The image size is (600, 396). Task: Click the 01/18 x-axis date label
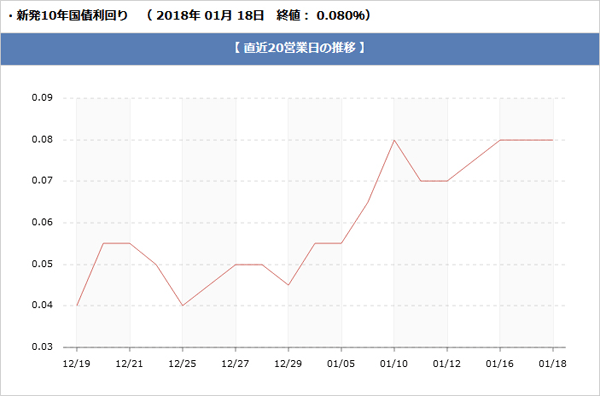(552, 363)
